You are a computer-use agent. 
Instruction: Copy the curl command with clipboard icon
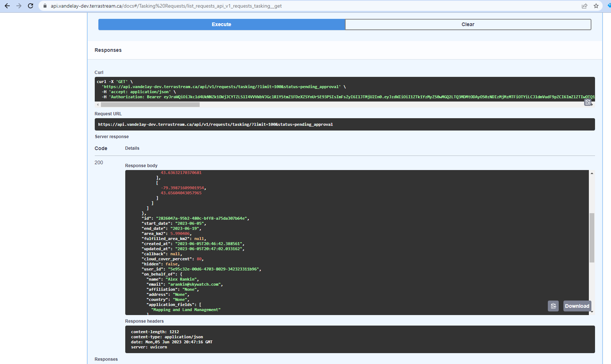click(x=588, y=103)
